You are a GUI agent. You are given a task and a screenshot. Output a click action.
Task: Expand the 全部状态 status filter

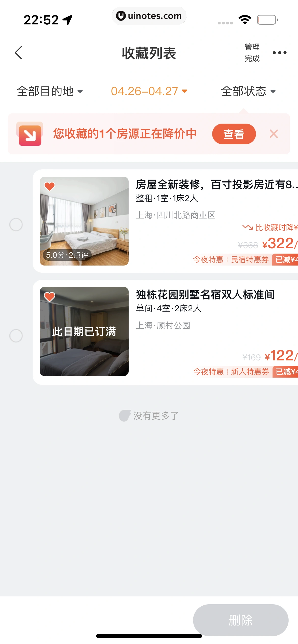click(248, 91)
